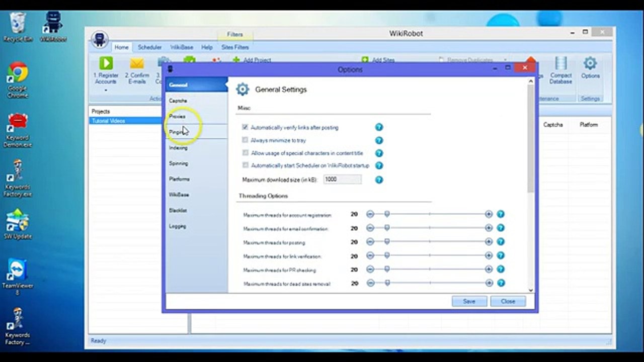Select the Captcha options category

click(x=197, y=101)
